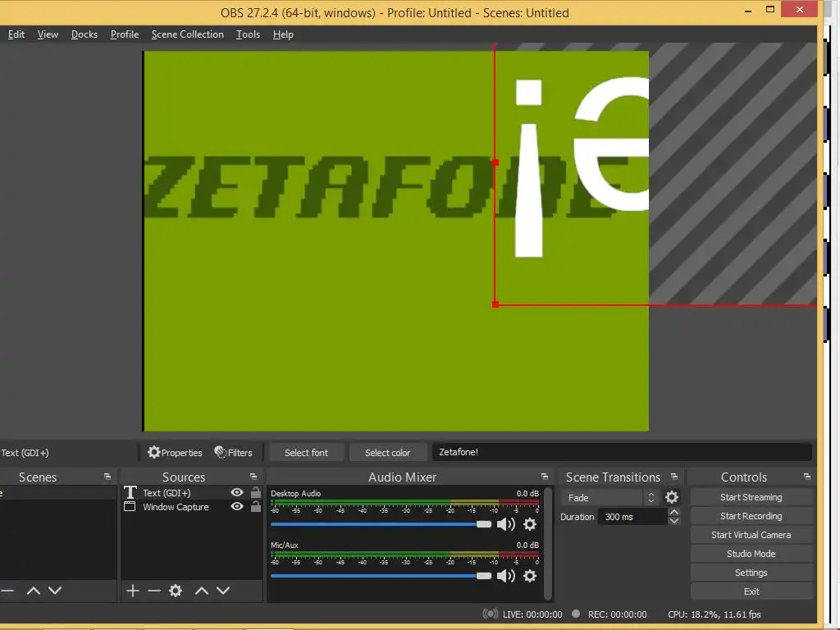Click the live streaming status icon

(491, 614)
